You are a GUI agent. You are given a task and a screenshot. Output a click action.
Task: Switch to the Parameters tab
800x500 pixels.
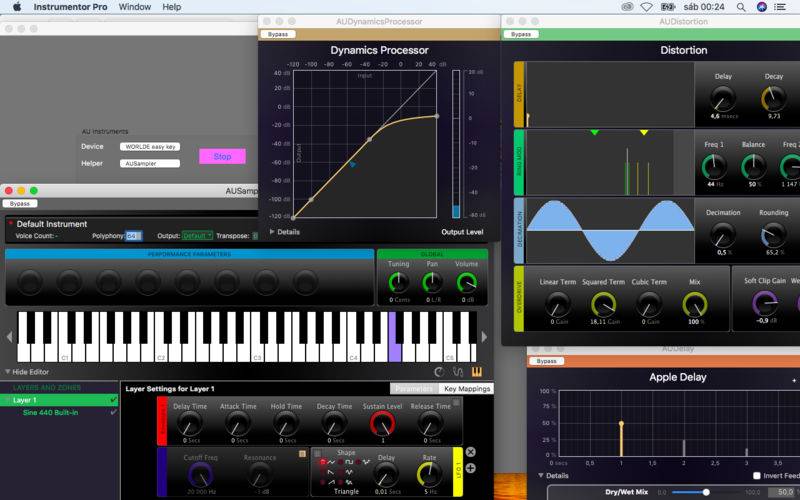coord(414,388)
